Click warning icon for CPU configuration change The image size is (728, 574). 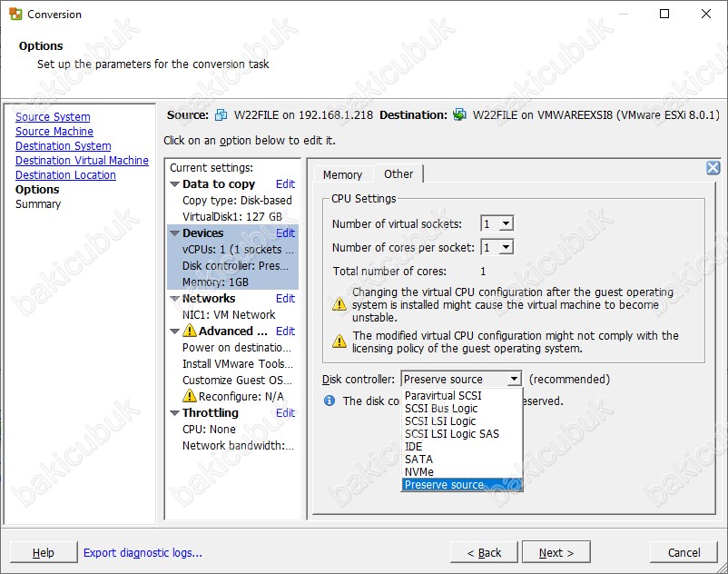[x=339, y=304]
